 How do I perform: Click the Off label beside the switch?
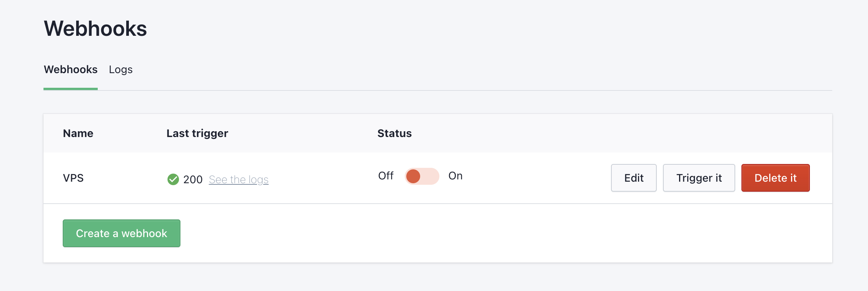[x=386, y=176]
